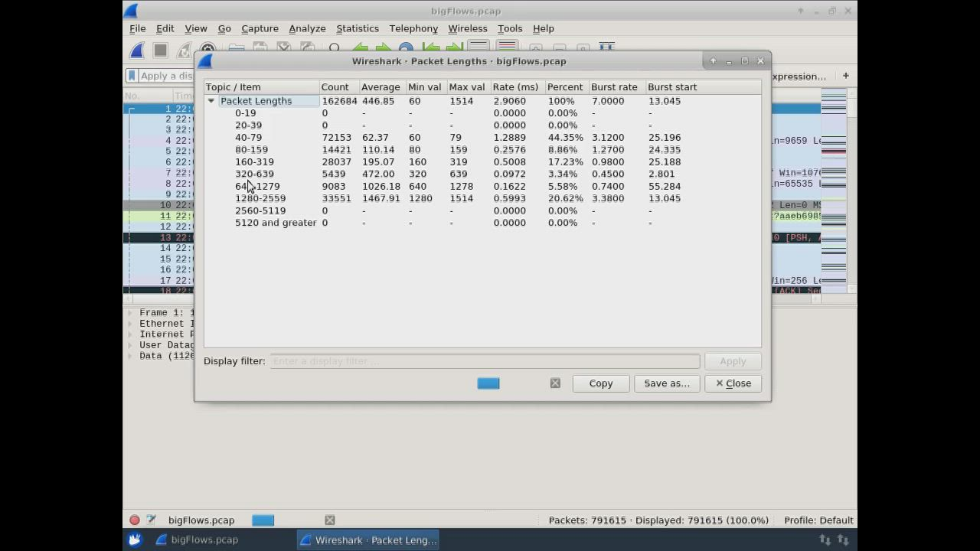Select the 5120 and greater row
980x551 pixels.
pyautogui.click(x=482, y=223)
